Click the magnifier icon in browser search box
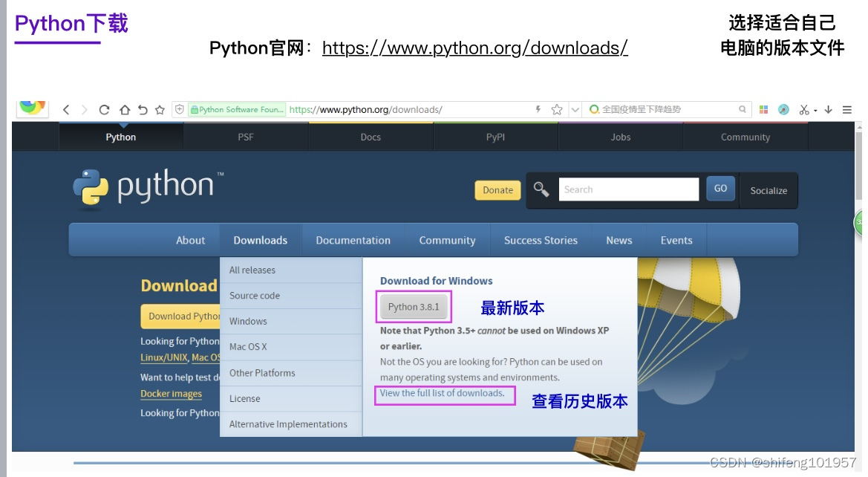 743,109
